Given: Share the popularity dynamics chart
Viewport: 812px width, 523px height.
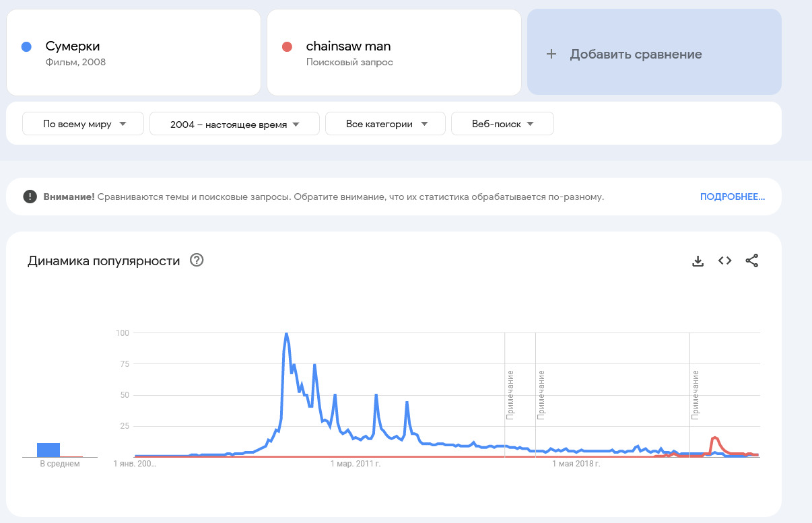Looking at the screenshot, I should click(752, 261).
